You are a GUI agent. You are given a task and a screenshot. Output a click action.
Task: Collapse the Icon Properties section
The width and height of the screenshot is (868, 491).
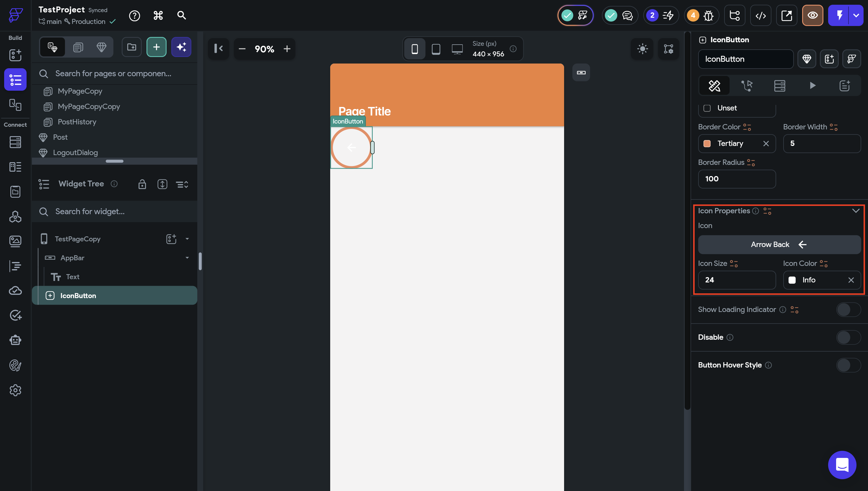(856, 211)
